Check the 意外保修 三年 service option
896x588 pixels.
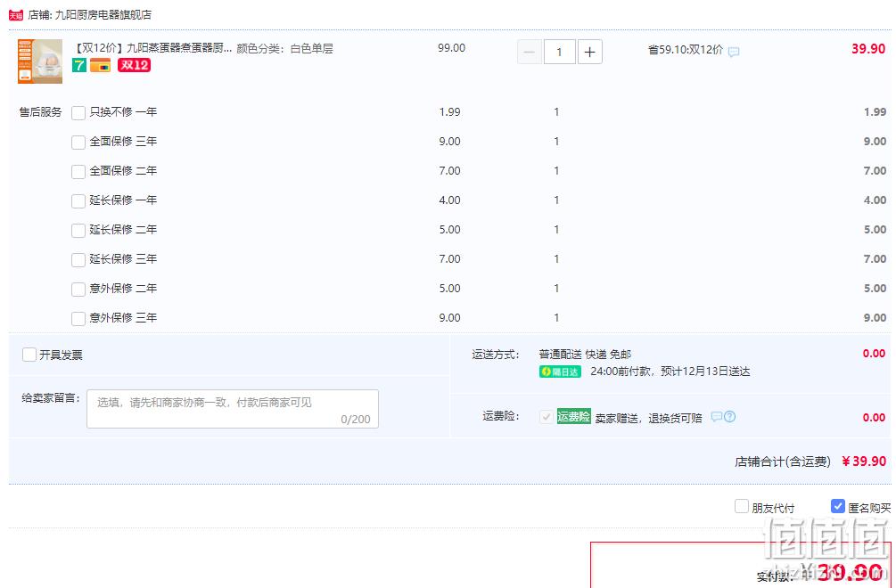(78, 319)
